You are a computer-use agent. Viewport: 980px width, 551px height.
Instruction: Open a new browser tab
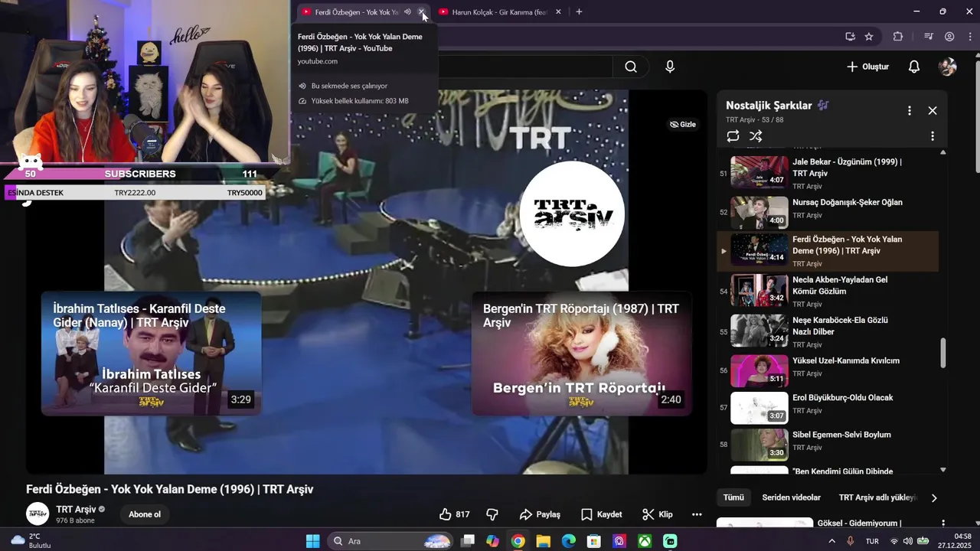click(x=579, y=11)
